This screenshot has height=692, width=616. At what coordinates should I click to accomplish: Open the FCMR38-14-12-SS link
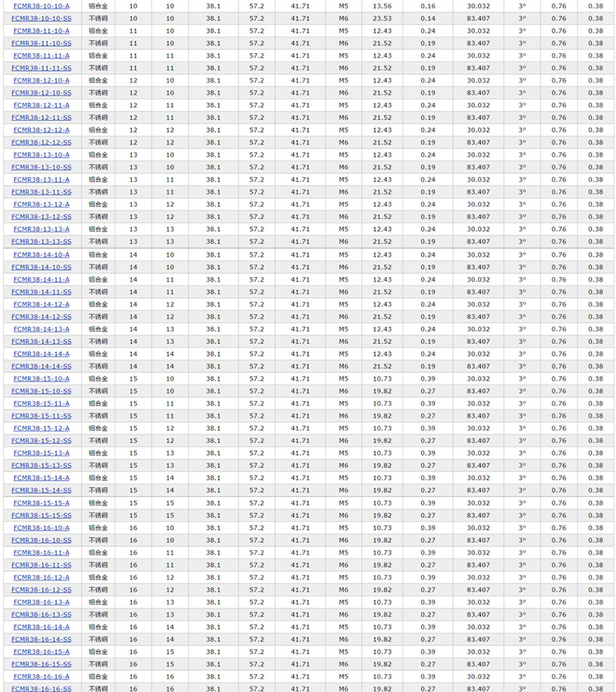(x=41, y=317)
